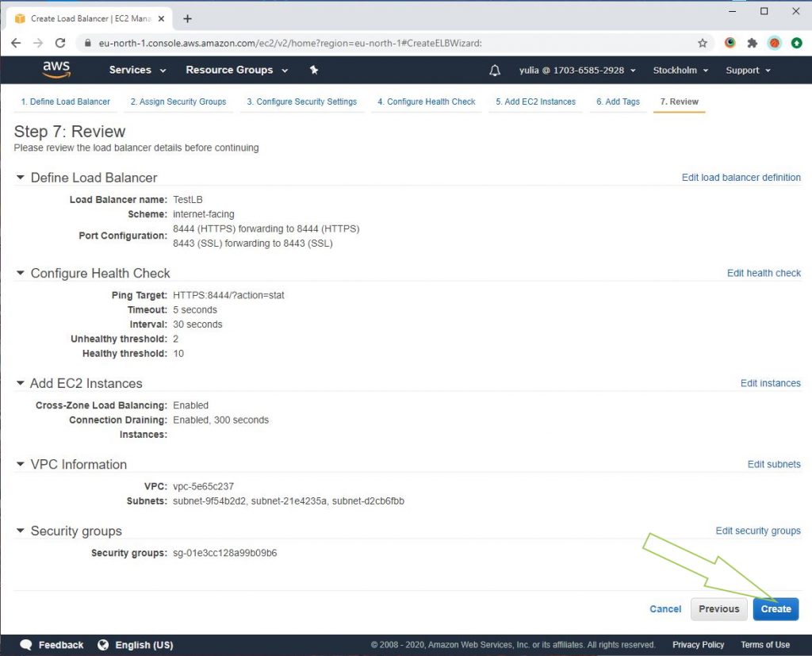Collapse the Define Load Balancer section
The width and height of the screenshot is (812, 656).
tap(20, 177)
